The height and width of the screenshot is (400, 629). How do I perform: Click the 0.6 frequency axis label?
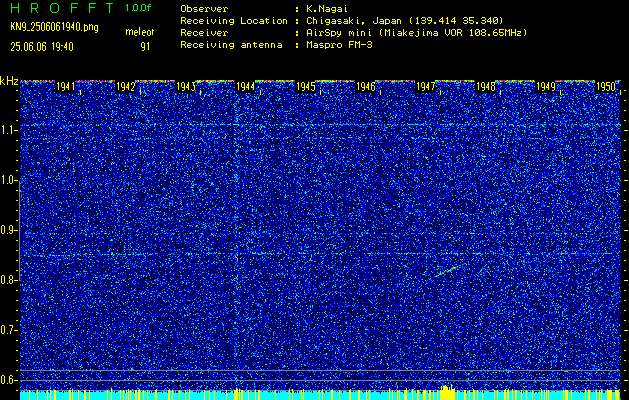tap(8, 380)
